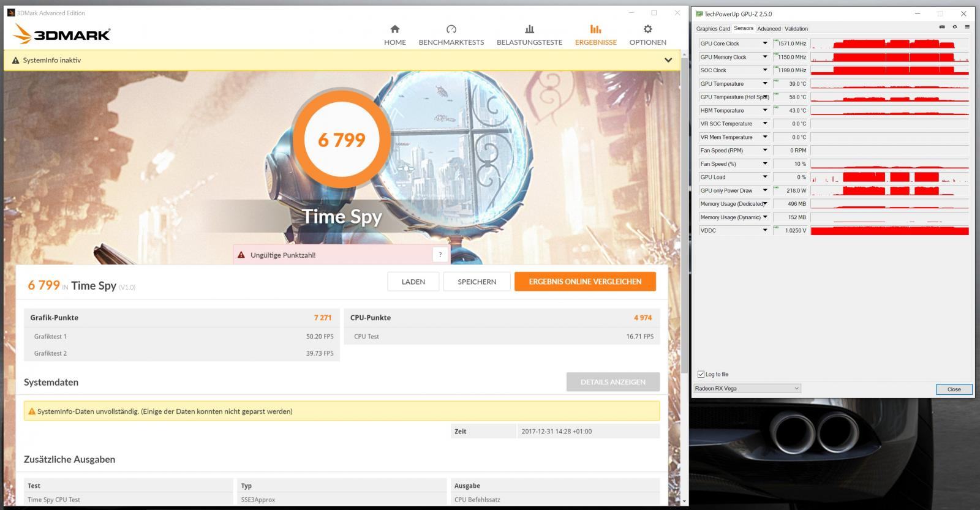Click the question mark help button beside Ungültige Punktzahl
980x510 pixels.
(440, 255)
